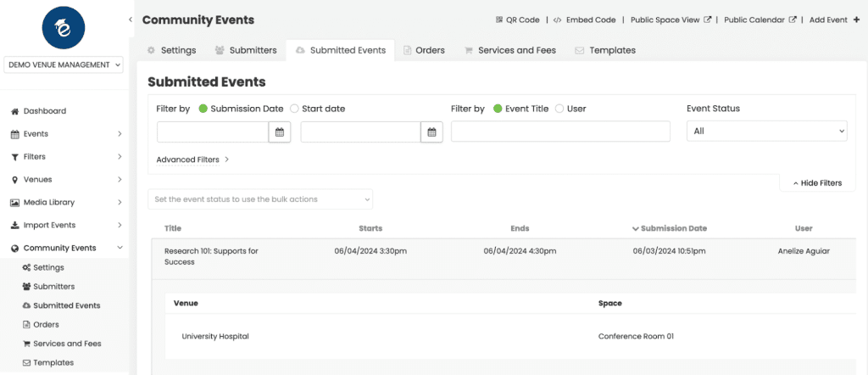
Task: Click Research 101: Supports for Success title
Action: click(211, 256)
